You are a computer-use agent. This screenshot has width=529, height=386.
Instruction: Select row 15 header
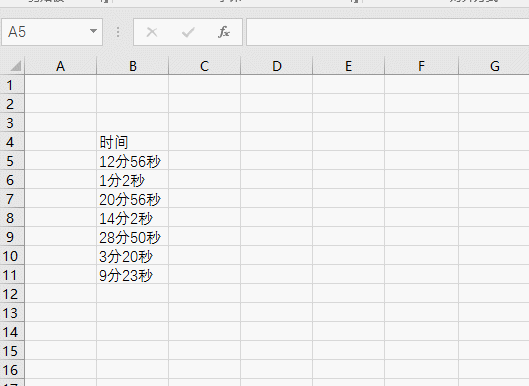click(12, 350)
